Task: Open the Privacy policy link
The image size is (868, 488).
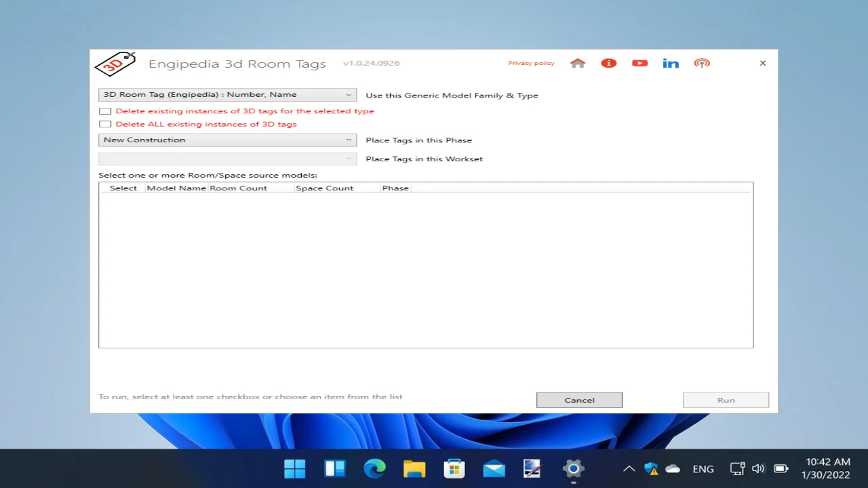Action: click(x=531, y=63)
